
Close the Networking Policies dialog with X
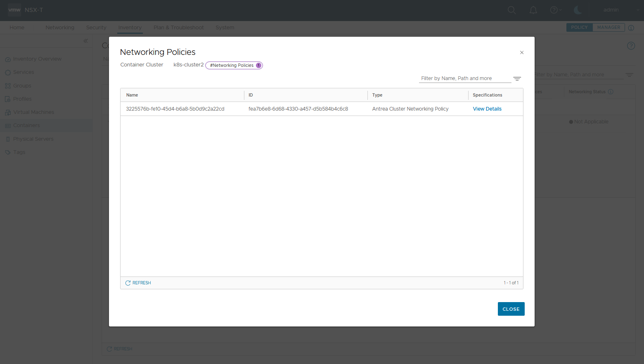[522, 52]
